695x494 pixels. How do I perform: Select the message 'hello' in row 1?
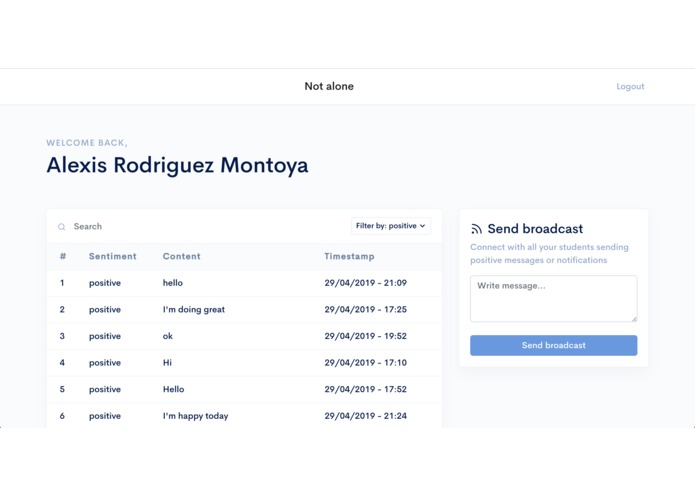click(x=172, y=283)
